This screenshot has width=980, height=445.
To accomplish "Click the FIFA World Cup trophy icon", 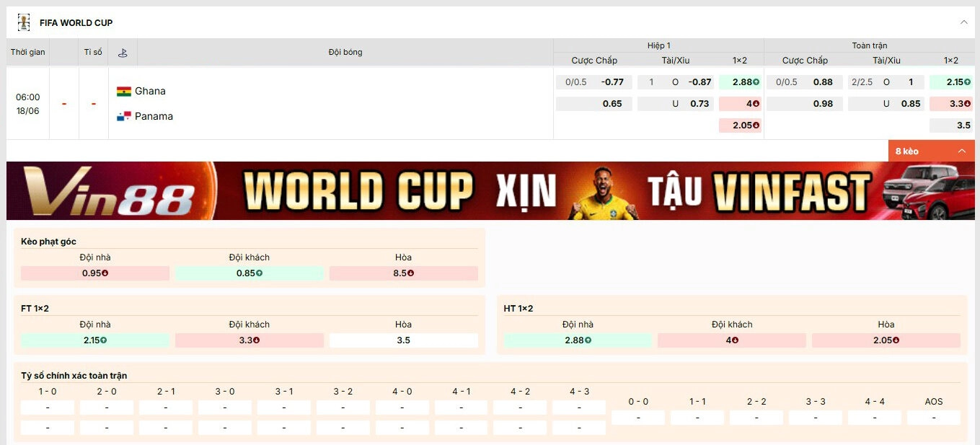I will click(24, 22).
